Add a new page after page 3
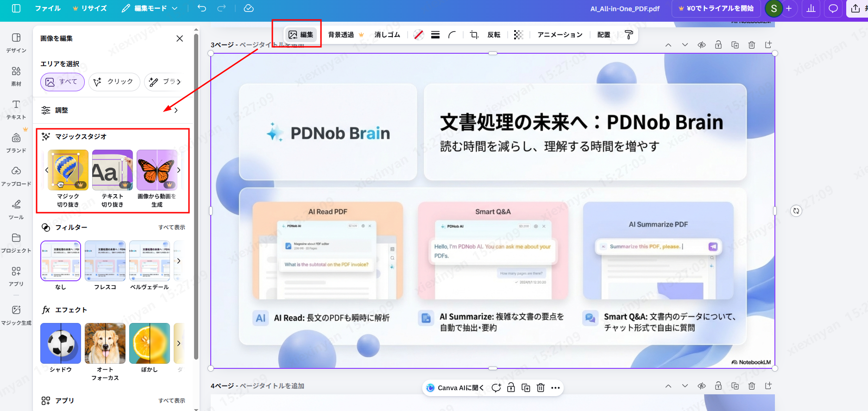868x411 pixels. point(768,45)
